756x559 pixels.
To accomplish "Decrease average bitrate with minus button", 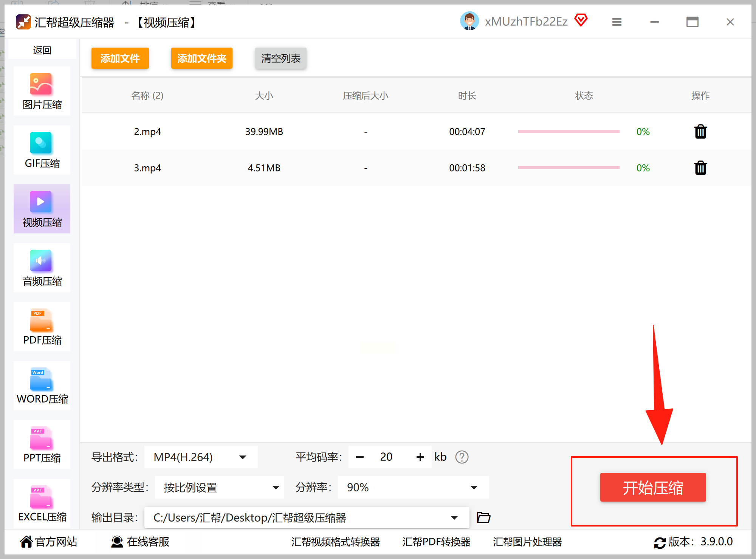I will [x=360, y=457].
